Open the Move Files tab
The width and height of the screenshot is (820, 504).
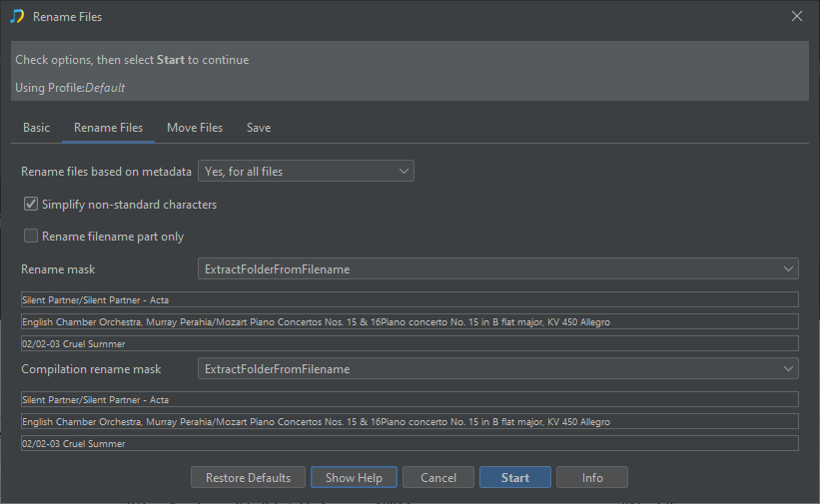[x=195, y=128]
